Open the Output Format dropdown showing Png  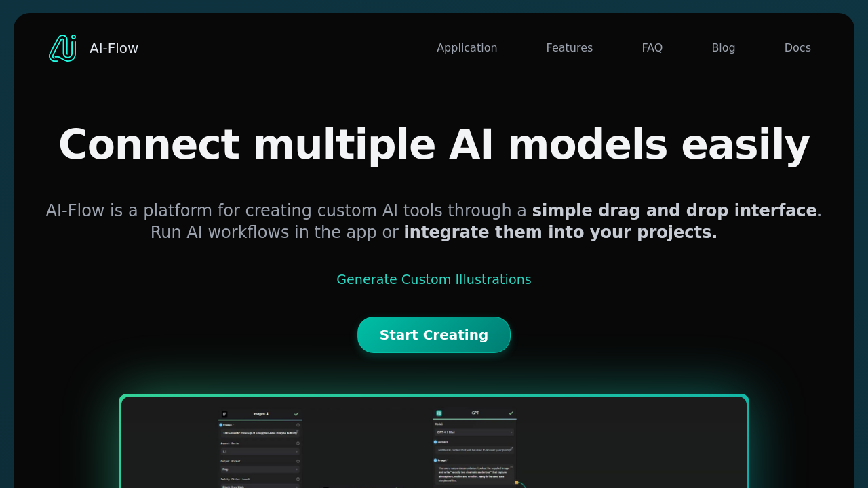tap(260, 470)
